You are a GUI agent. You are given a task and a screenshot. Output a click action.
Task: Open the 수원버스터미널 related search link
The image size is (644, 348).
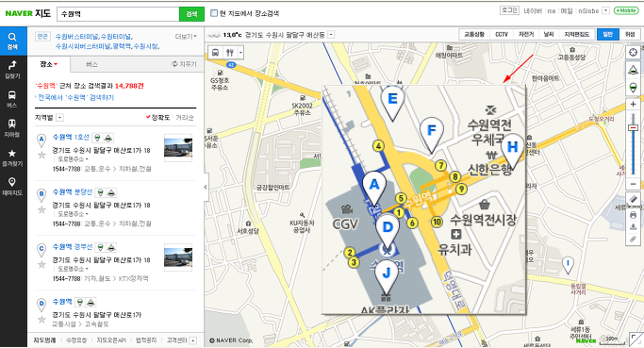(x=77, y=37)
